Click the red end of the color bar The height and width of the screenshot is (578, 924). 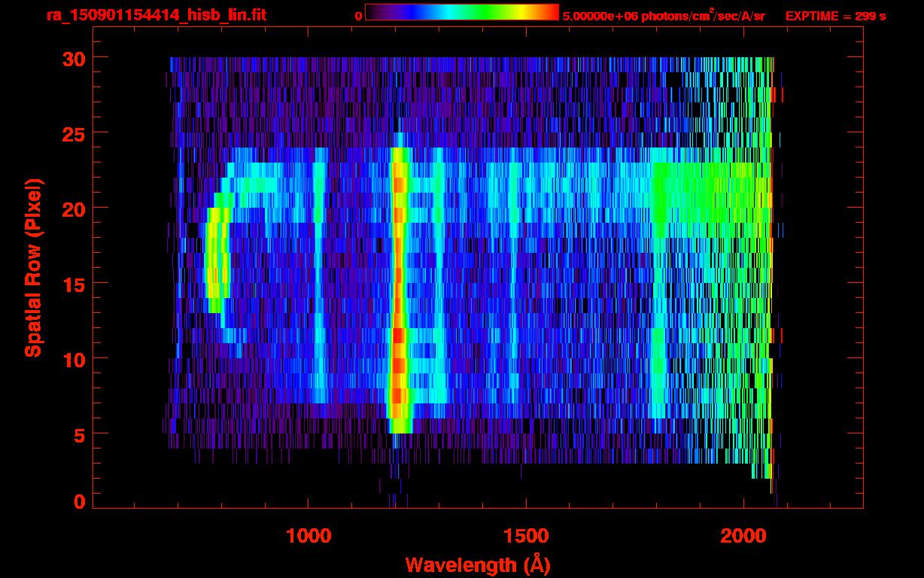click(x=551, y=12)
